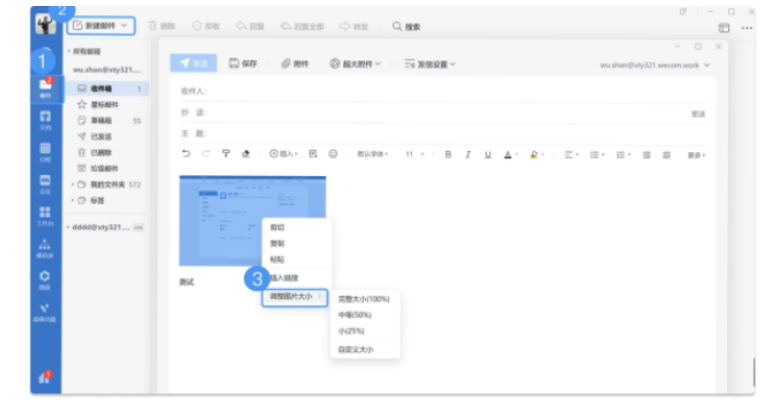Click the New Mail (新建邮件) button
This screenshot has width=766, height=416.
click(x=100, y=25)
